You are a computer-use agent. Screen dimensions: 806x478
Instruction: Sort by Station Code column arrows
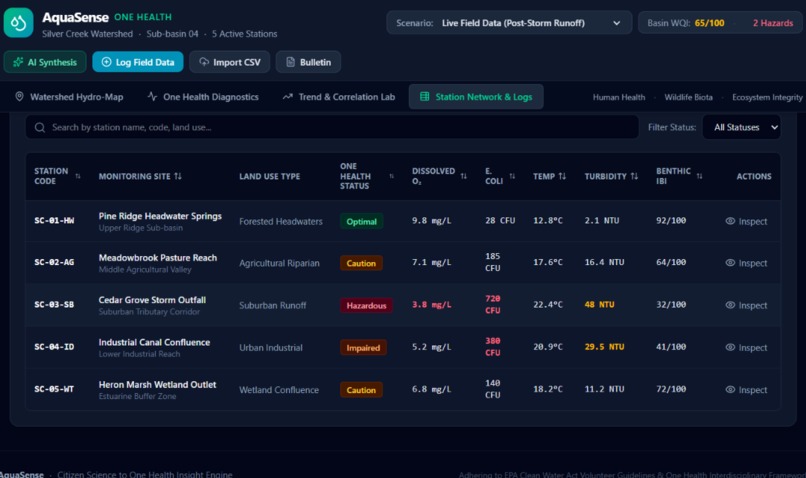click(78, 176)
